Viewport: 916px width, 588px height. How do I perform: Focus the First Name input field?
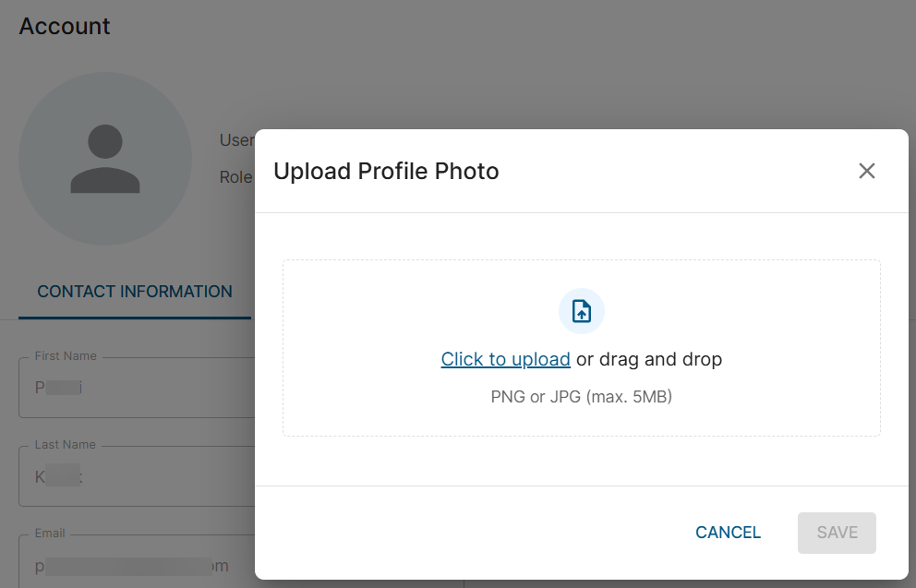point(139,388)
